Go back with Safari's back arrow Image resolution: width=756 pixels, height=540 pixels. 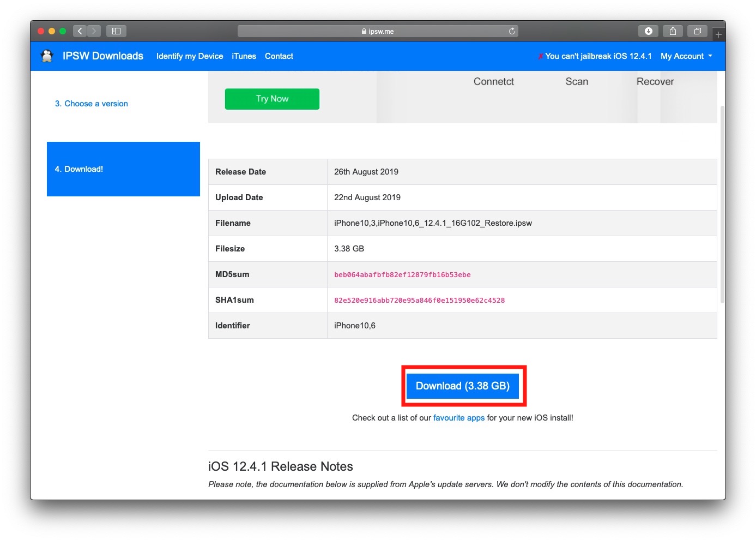80,31
